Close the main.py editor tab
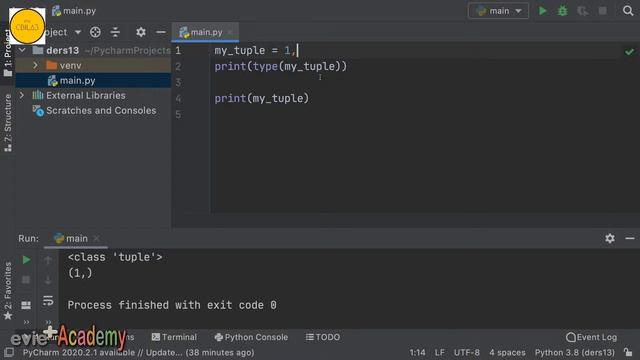The image size is (640, 360). tap(230, 32)
